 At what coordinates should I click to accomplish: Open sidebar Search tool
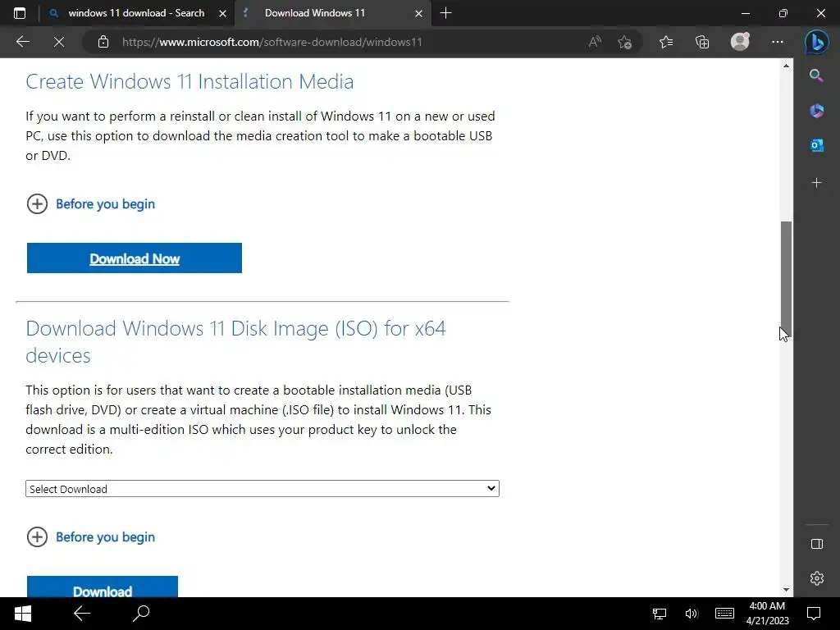816,75
